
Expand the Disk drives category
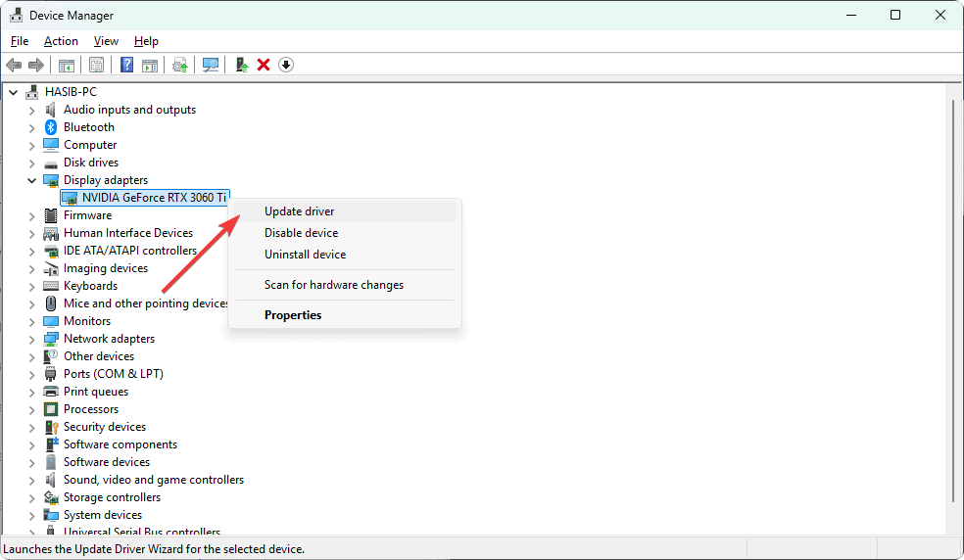coord(32,163)
